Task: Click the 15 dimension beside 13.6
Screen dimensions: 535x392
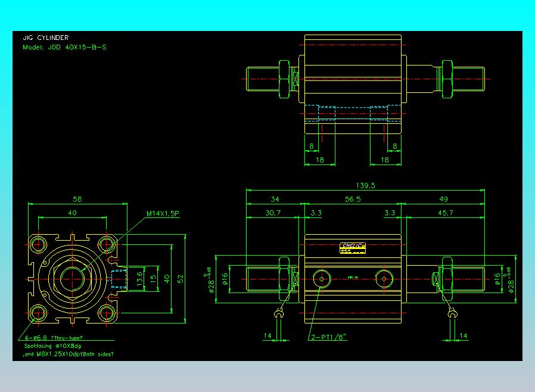Action: [x=153, y=278]
